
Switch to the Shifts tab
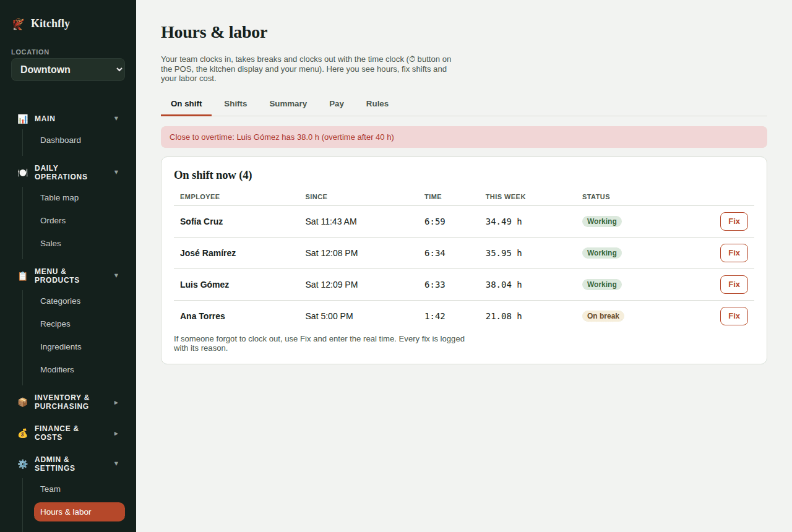point(236,104)
